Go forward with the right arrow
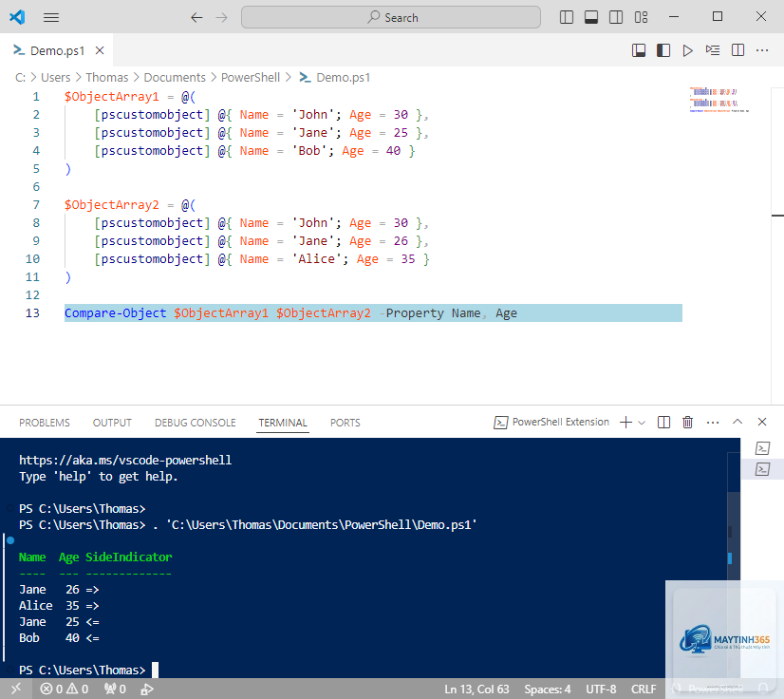The image size is (784, 699). click(x=221, y=17)
